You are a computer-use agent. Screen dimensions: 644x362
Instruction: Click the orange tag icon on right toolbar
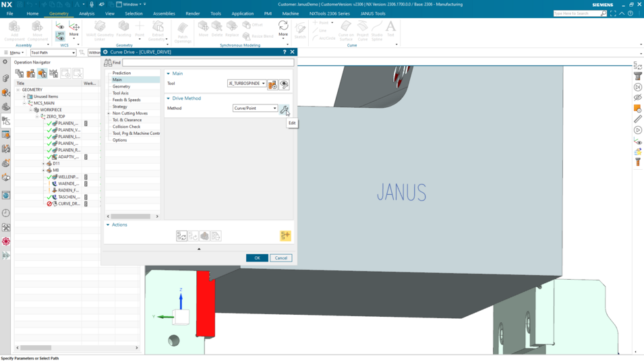point(637,109)
